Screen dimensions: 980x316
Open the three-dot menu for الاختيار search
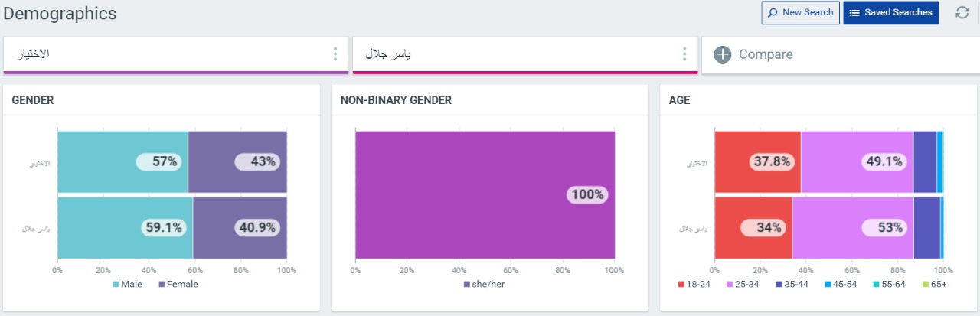tap(335, 54)
